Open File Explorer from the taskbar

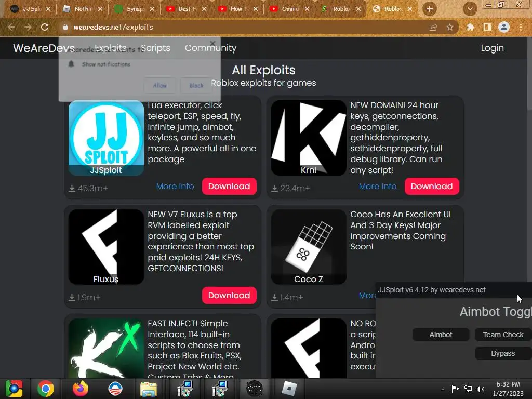pos(149,389)
